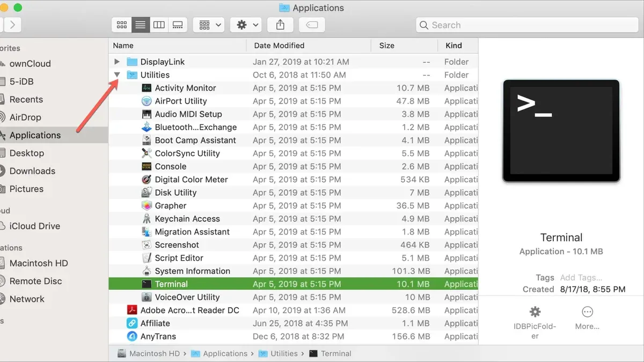Select the Affiliate app icon

132,323
